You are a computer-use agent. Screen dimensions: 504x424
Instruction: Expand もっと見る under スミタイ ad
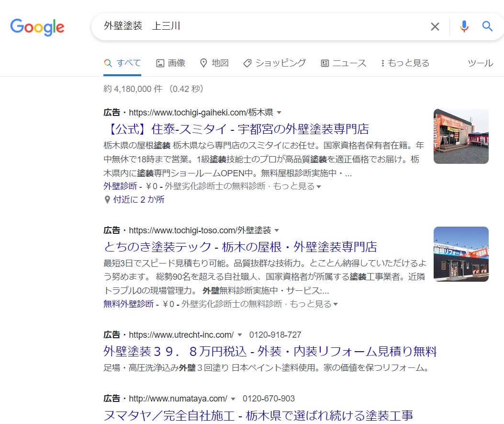297,186
